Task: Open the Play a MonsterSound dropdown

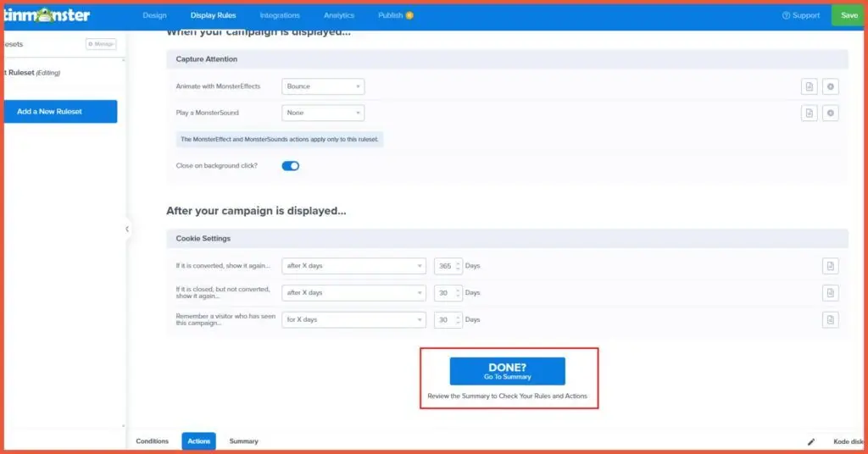Action: [322, 113]
